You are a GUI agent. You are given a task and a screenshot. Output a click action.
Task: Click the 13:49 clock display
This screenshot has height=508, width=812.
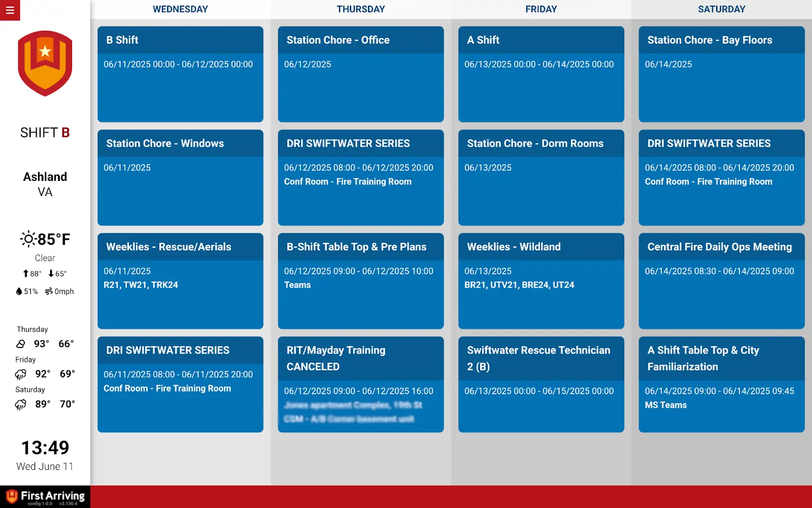45,448
